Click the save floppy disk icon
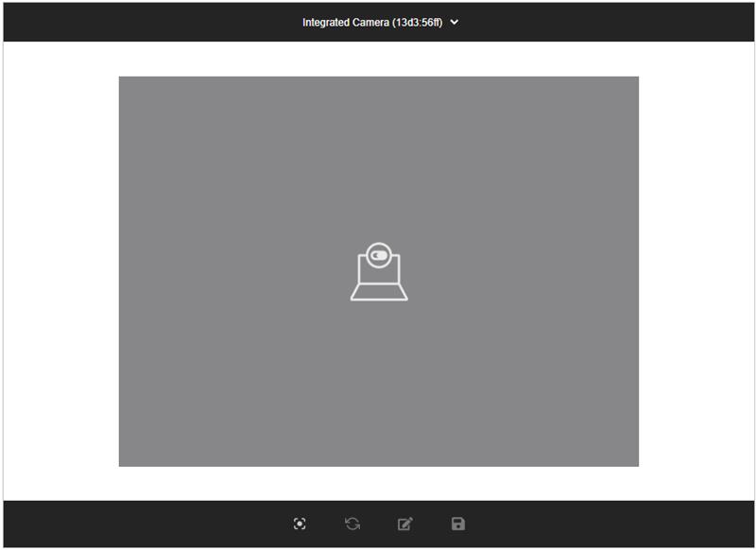The image size is (756, 550). click(458, 524)
